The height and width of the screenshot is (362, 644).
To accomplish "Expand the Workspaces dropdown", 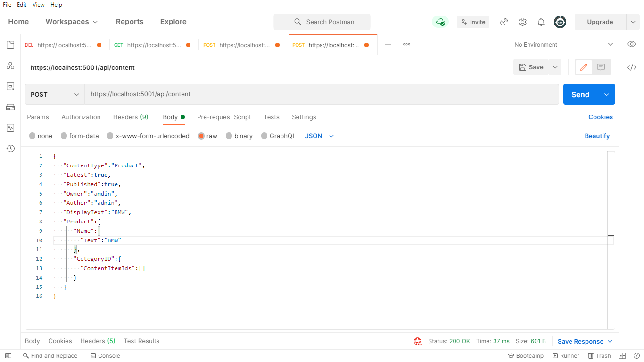I will point(72,22).
